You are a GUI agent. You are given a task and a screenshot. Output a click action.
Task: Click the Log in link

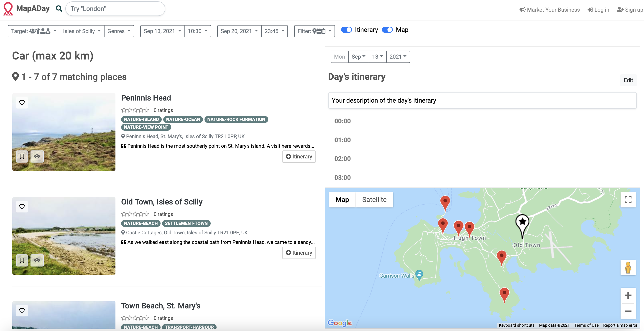point(598,10)
